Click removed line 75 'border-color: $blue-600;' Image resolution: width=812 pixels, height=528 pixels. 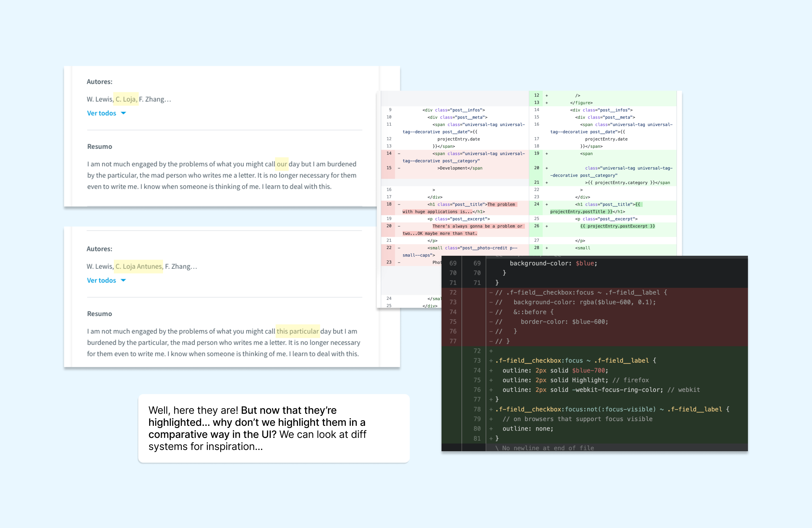point(594,321)
